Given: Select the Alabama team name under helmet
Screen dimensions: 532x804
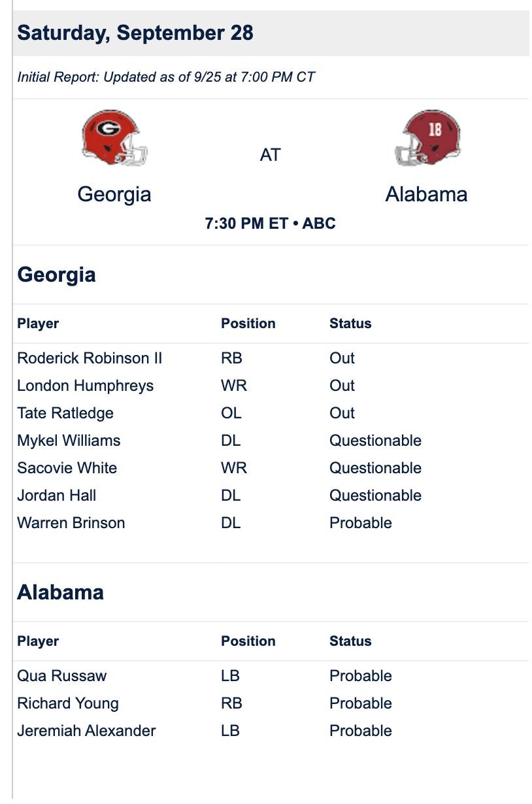Looking at the screenshot, I should (x=426, y=194).
